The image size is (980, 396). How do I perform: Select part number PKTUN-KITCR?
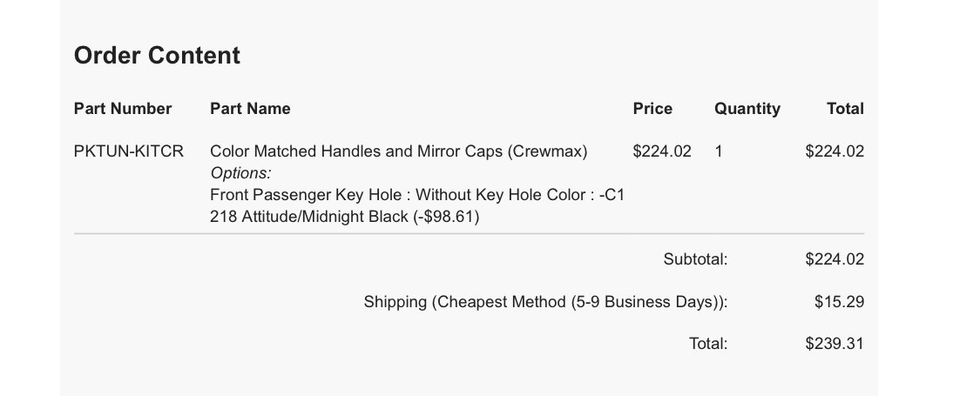129,151
